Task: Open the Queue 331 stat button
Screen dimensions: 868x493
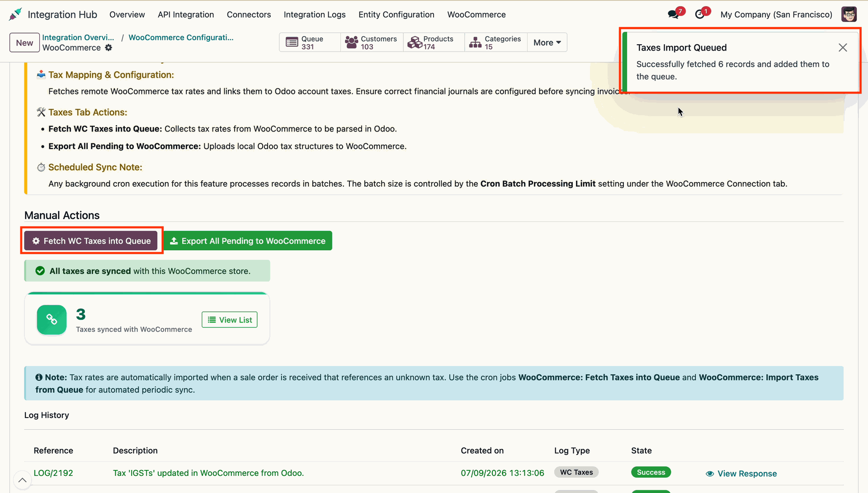Action: [x=310, y=42]
